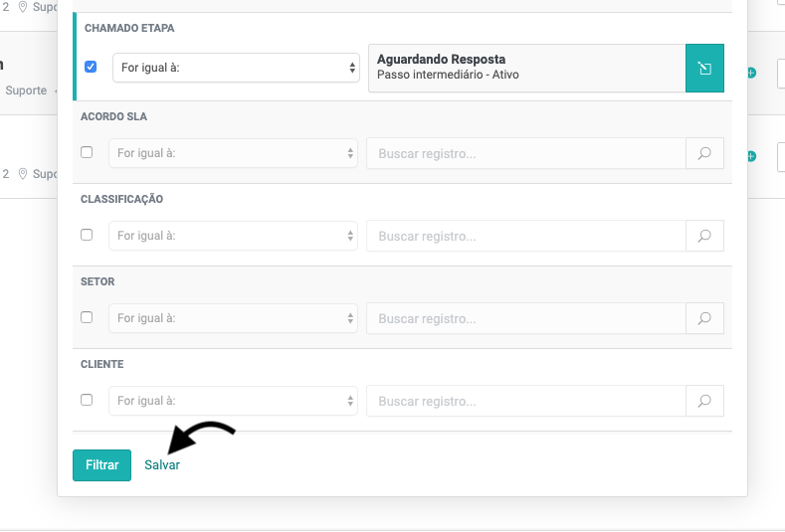Click the Salvar link
The width and height of the screenshot is (785, 532).
(162, 465)
